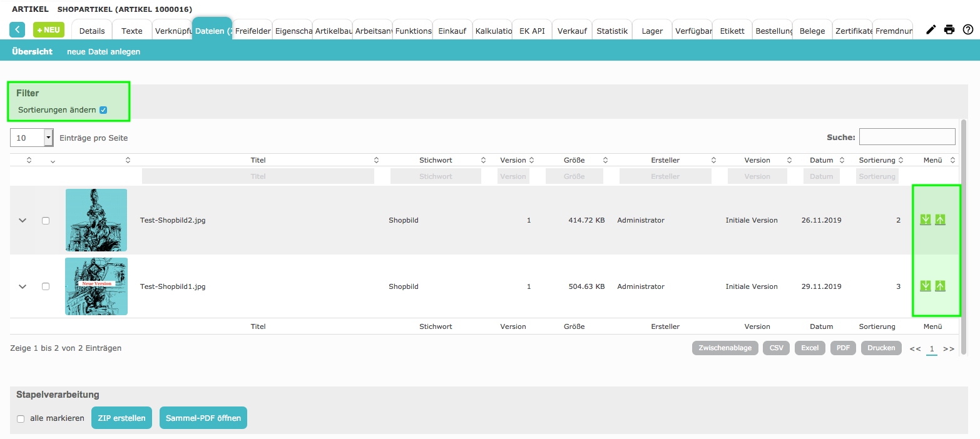Click the back arrow button
This screenshot has width=980, height=439.
pyautogui.click(x=18, y=29)
